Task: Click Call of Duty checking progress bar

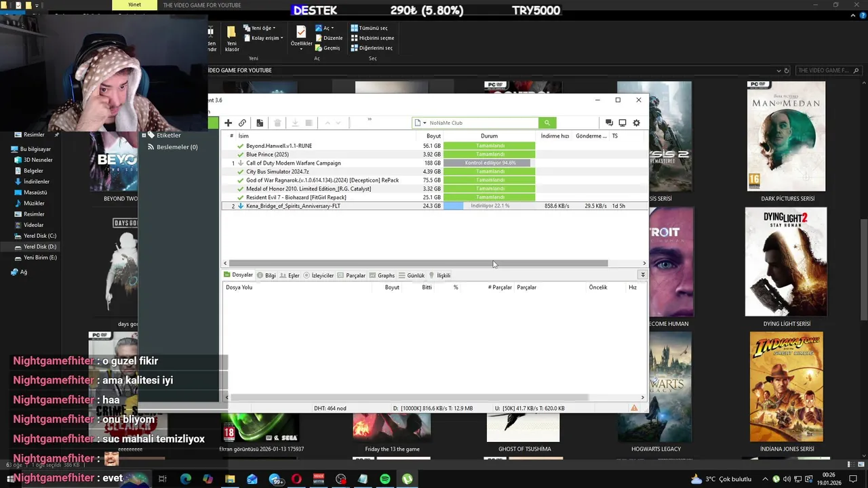Action: 489,163
